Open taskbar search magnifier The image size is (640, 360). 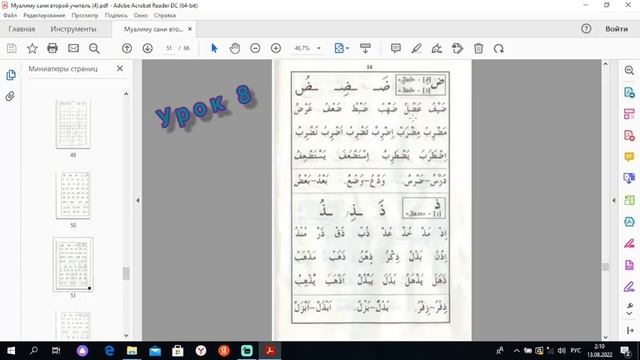tap(33, 351)
